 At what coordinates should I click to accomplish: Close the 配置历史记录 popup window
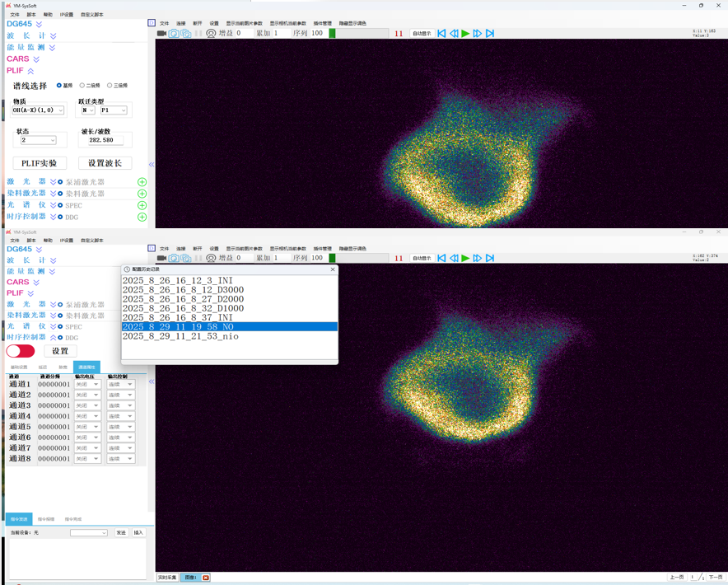point(333,269)
